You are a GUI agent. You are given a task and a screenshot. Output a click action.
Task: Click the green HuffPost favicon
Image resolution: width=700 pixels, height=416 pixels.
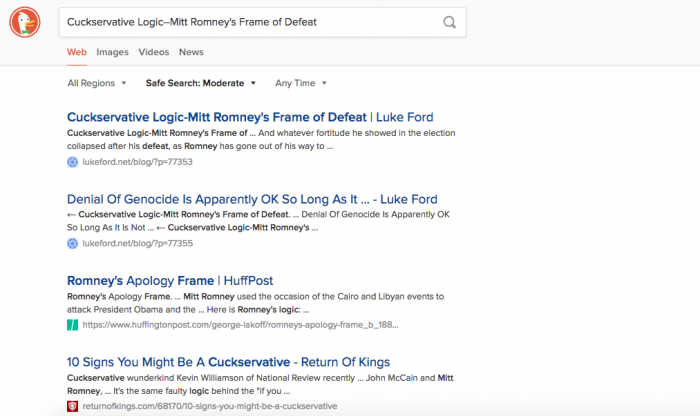pyautogui.click(x=72, y=325)
